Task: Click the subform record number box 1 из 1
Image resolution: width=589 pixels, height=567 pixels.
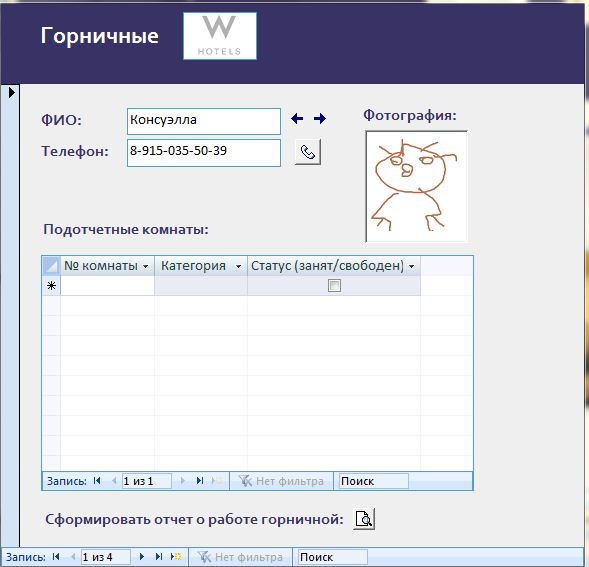Action: [146, 481]
